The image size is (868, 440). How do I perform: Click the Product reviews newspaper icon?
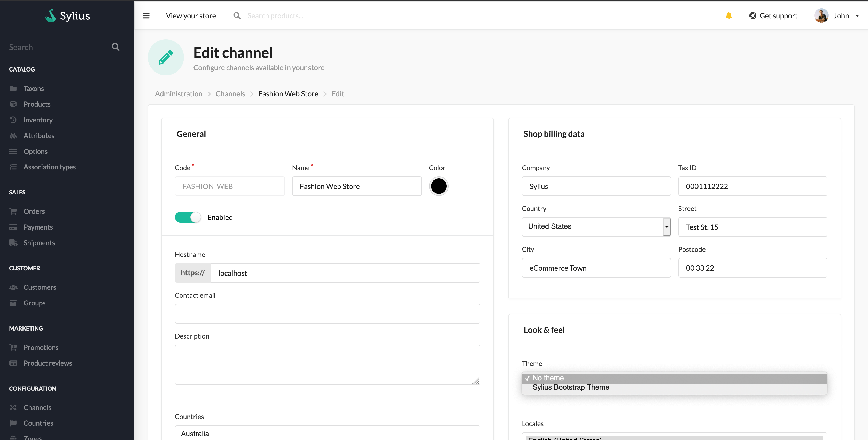tap(13, 363)
